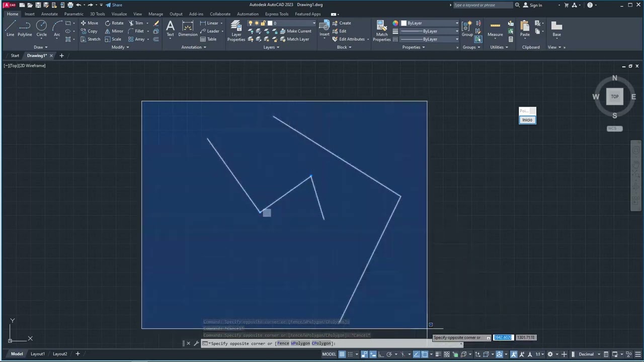The image size is (644, 362).
Task: Activate the Rotate command
Action: (x=114, y=23)
